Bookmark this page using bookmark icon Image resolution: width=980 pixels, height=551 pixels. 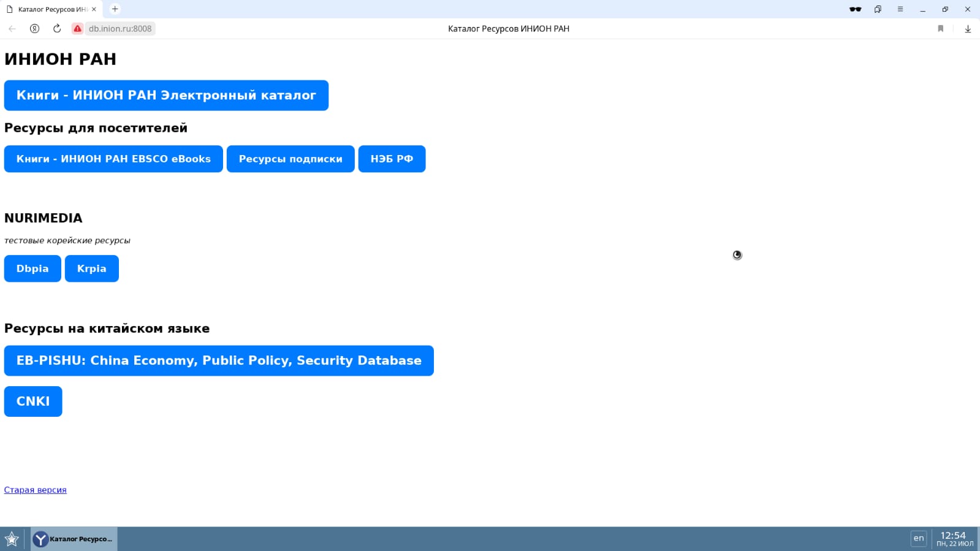click(x=941, y=29)
